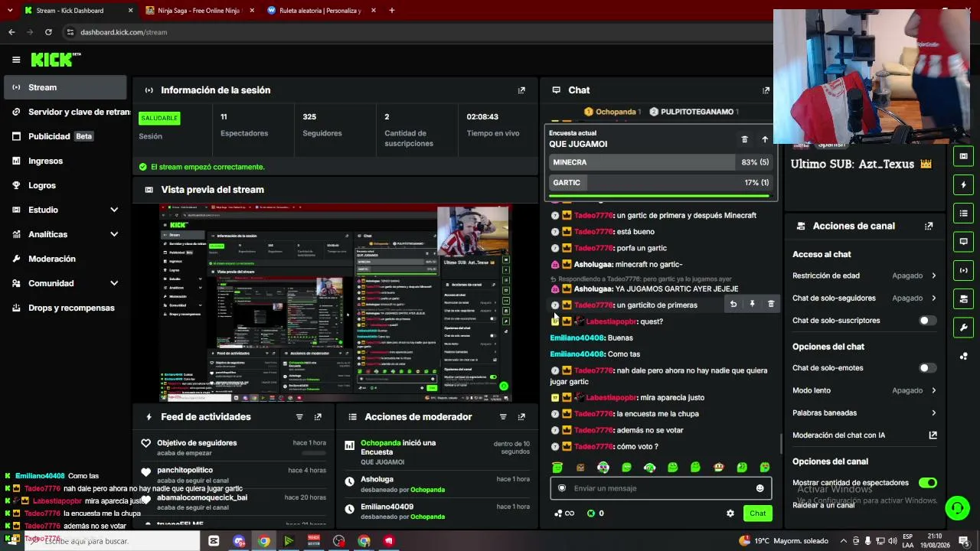Click the list icon in right sidebar

click(963, 213)
